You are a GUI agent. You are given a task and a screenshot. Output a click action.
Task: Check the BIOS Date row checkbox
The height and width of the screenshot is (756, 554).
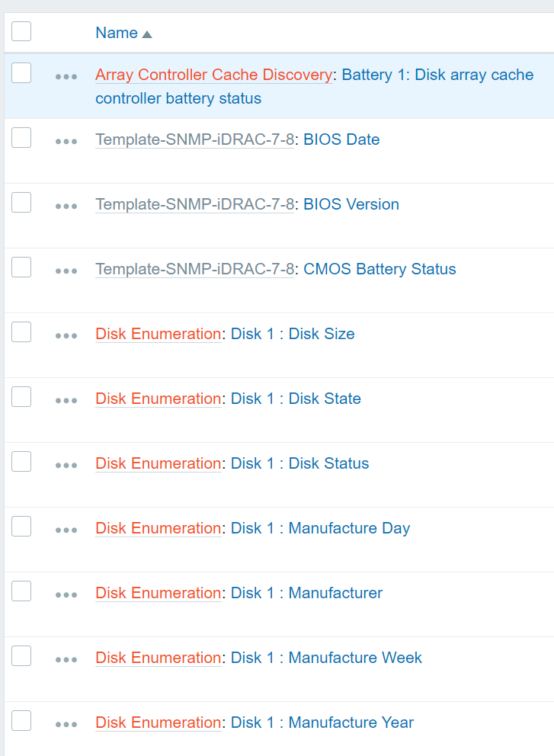(x=21, y=138)
